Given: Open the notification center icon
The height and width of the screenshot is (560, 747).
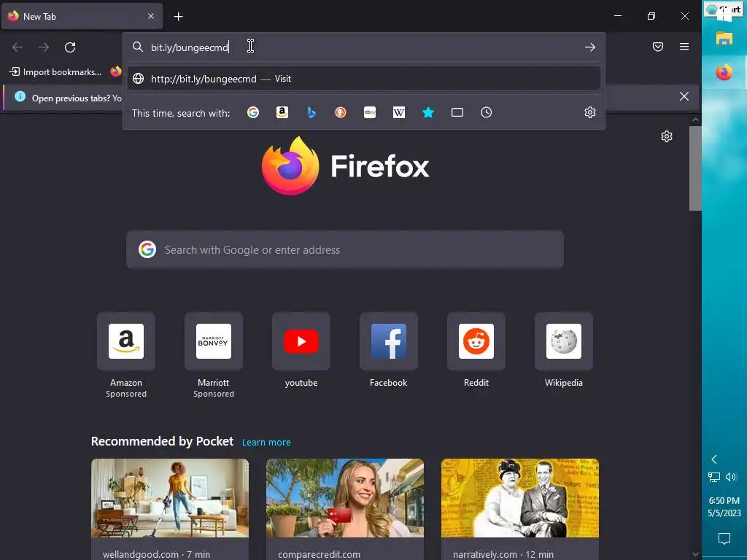Looking at the screenshot, I should point(724,539).
